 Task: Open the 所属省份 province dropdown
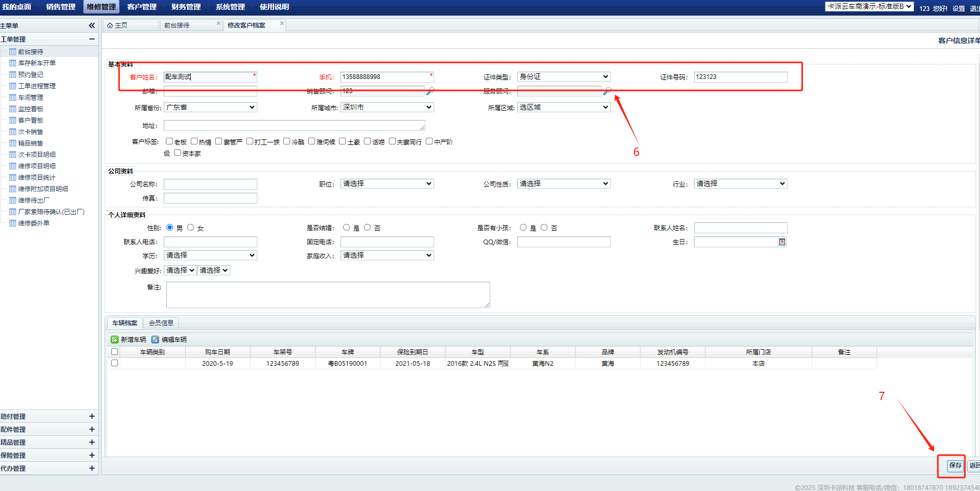(210, 108)
